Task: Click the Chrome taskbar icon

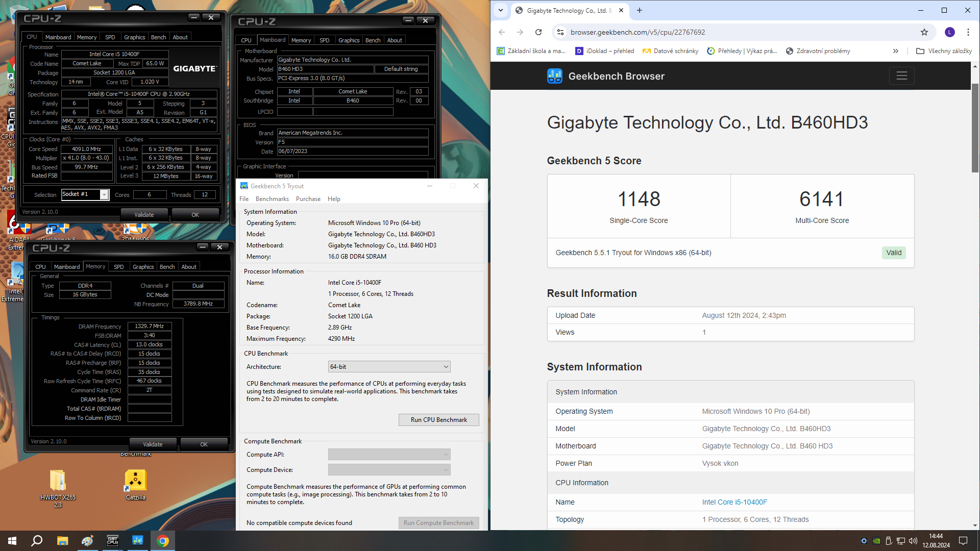Action: pos(163,541)
